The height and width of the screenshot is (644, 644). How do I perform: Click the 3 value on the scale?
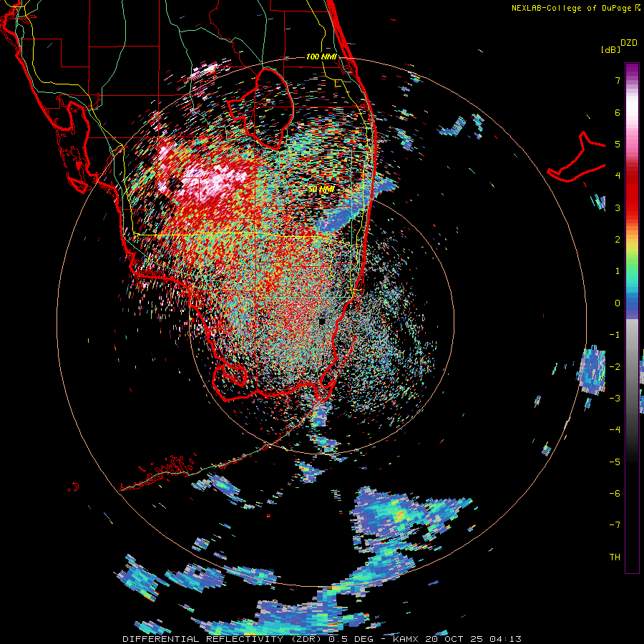point(618,208)
